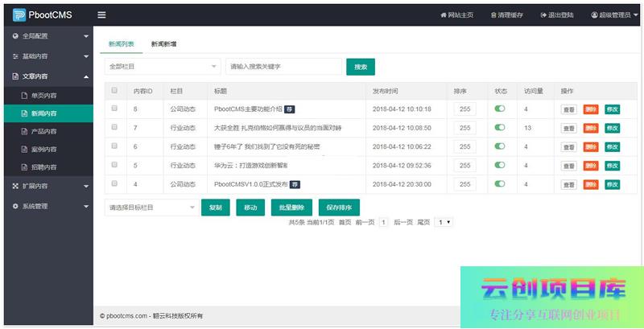644x329 pixels.
Task: Expand 系统管理 sidebar menu
Action: click(x=48, y=206)
